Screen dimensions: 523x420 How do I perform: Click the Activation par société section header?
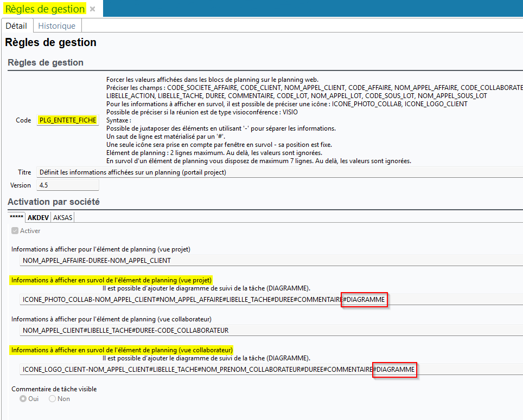pyautogui.click(x=54, y=202)
